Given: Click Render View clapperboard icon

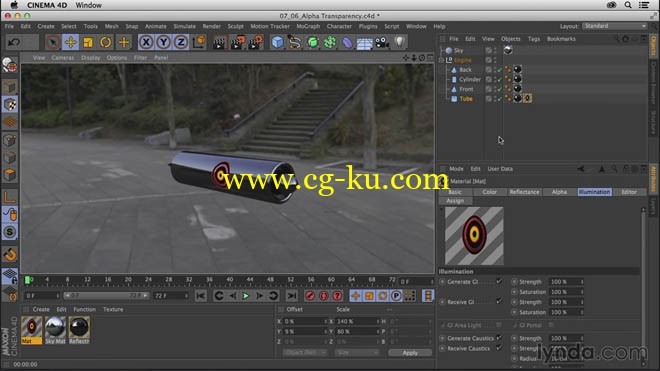Looking at the screenshot, I should (x=219, y=42).
